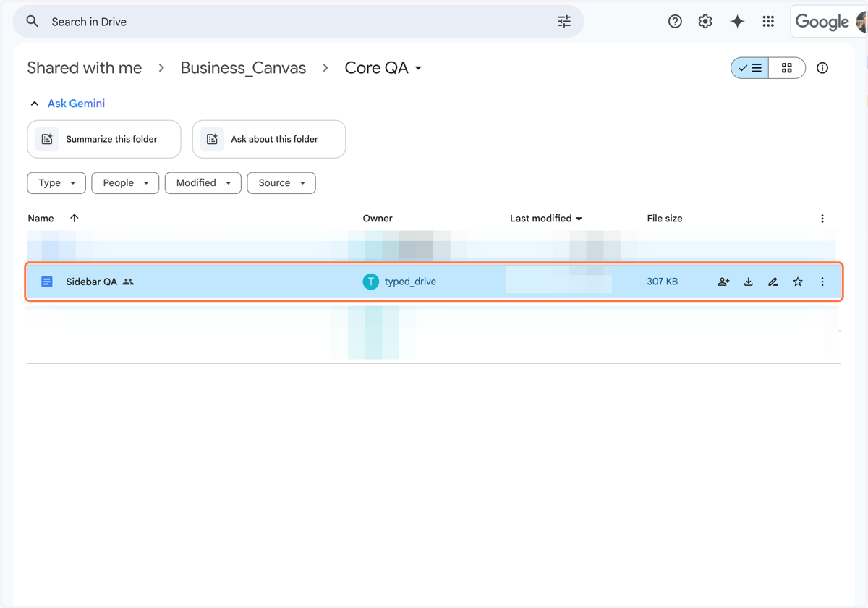
Task: Reverse sort direction with Name arrow
Action: 75,218
